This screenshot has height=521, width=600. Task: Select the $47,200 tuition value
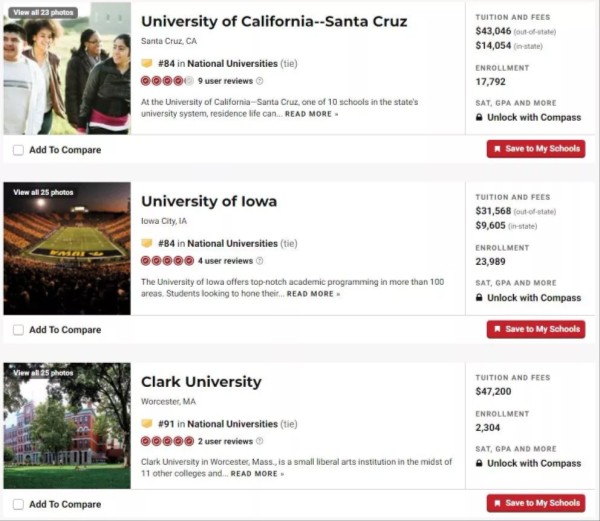tap(493, 391)
